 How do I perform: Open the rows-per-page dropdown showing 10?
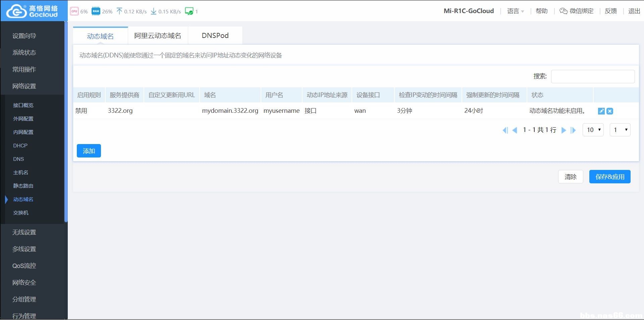[x=593, y=130]
